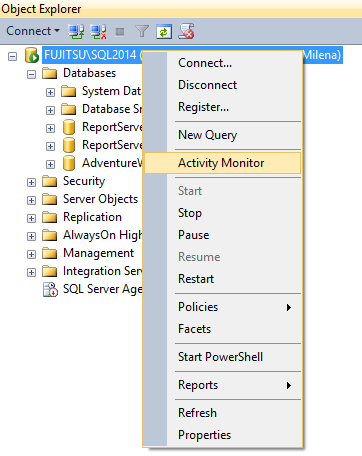Screen dimensions: 362x456
Task: Choose Pause from the context menu
Action: pyautogui.click(x=223, y=235)
